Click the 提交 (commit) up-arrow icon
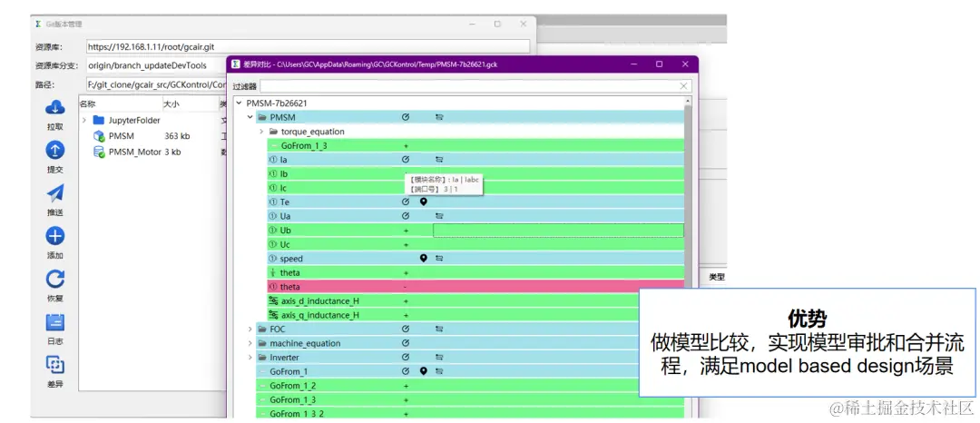980x423 pixels. coord(55,150)
